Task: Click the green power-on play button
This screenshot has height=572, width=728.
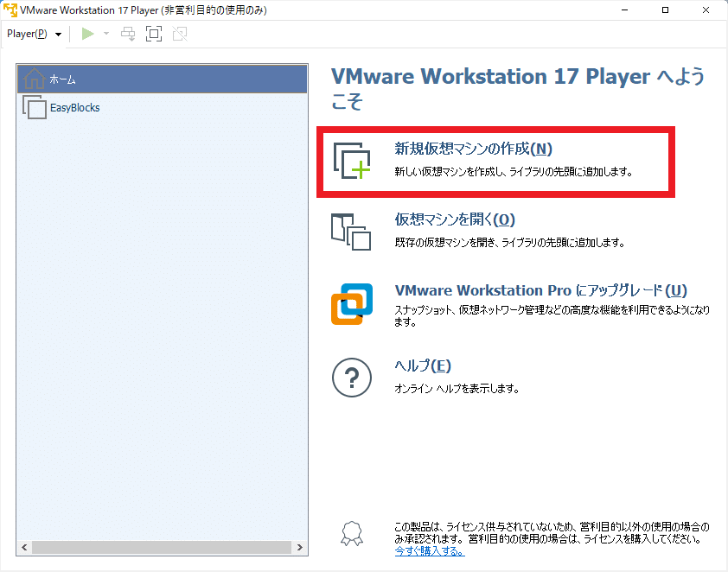Action: [x=87, y=34]
